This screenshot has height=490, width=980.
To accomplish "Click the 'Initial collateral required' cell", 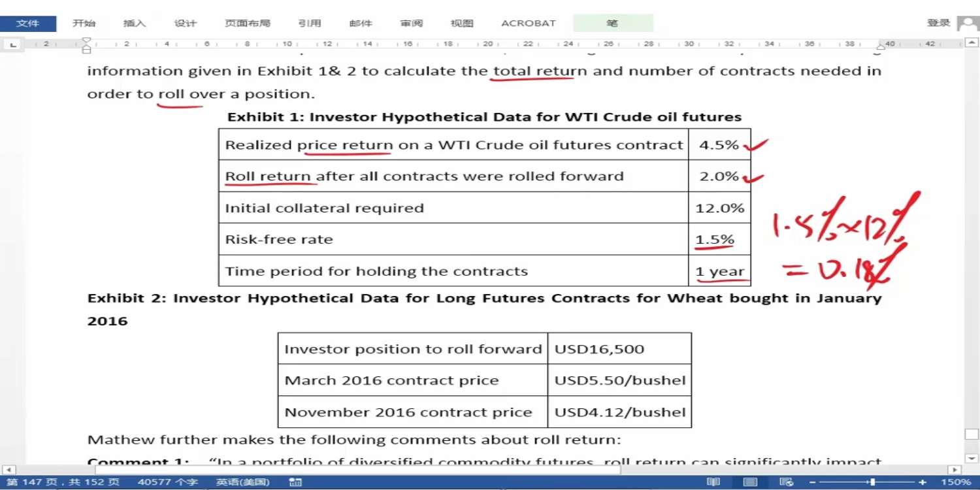I will tap(454, 208).
